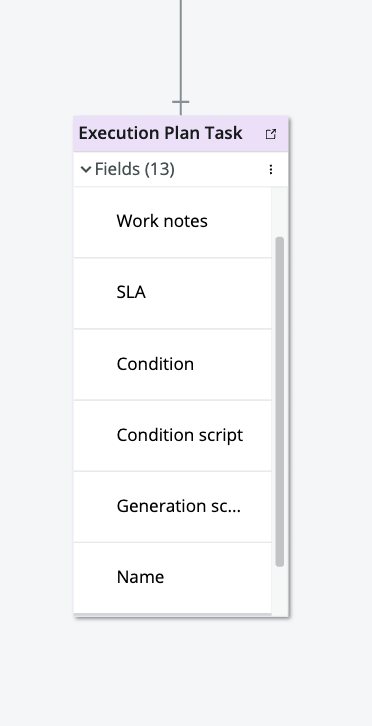This screenshot has width=372, height=726.
Task: Click the crossbar marker on the connector
Action: (x=181, y=101)
